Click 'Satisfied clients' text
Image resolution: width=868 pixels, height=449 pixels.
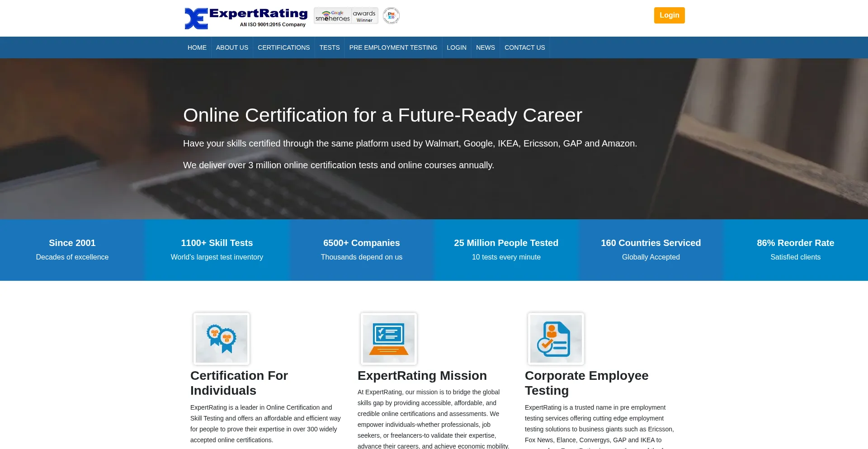[x=796, y=257]
